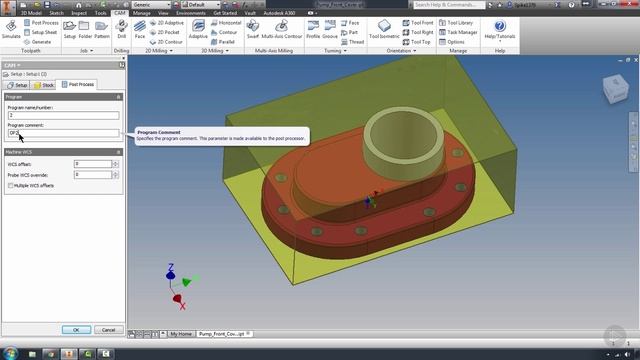The width and height of the screenshot is (640, 360).
Task: Click the Simulate toolpath icon
Action: pos(11,29)
